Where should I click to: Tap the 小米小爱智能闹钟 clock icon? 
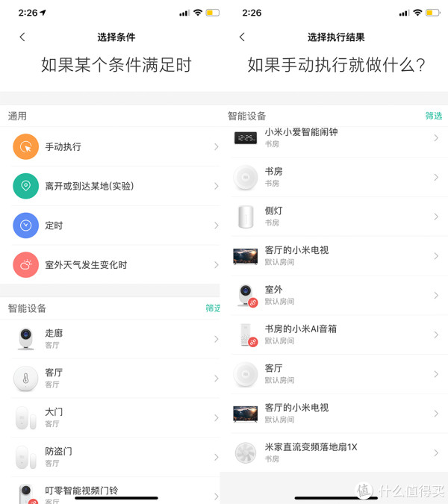[246, 138]
